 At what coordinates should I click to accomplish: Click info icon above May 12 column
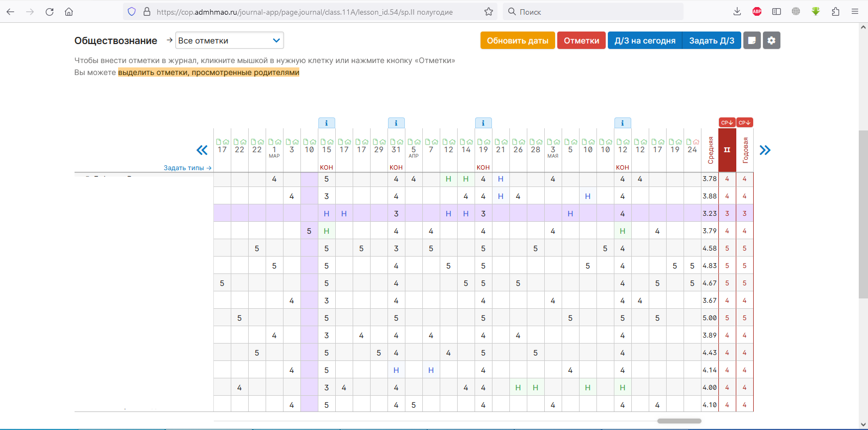click(x=623, y=123)
